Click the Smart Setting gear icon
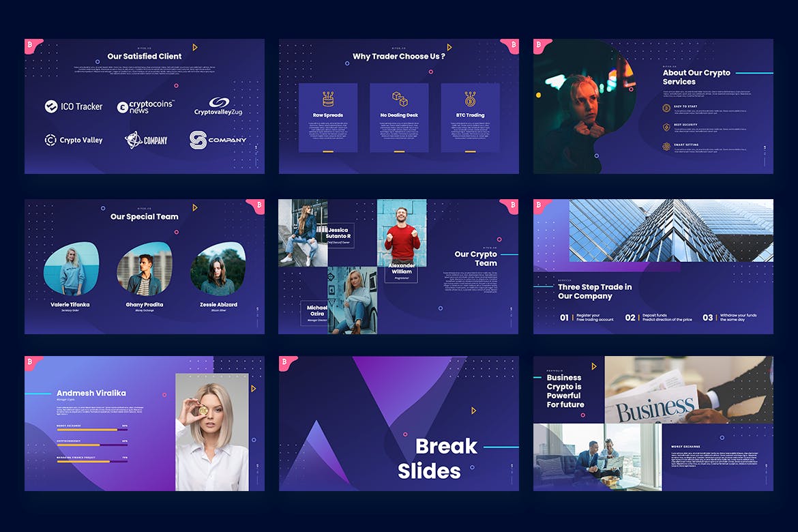Screen dimensions: 798x532 pyautogui.click(x=666, y=146)
